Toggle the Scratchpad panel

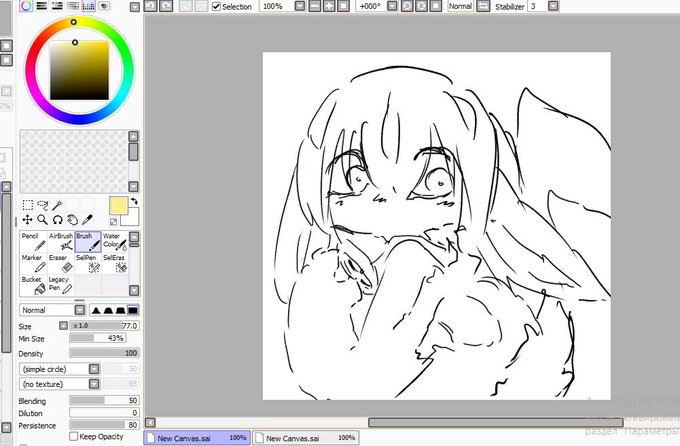[x=104, y=6]
